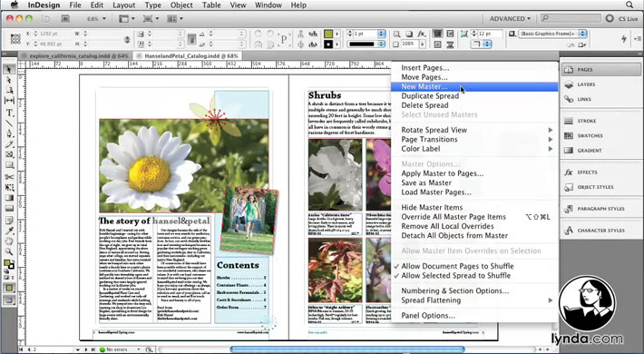Select Duplicate Spread menu entry
This screenshot has width=644, height=354.
474,96
